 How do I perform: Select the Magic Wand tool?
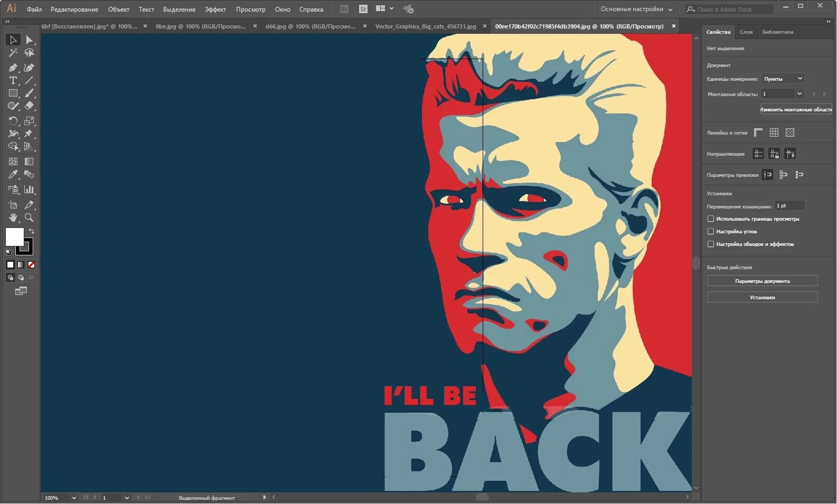click(x=13, y=53)
